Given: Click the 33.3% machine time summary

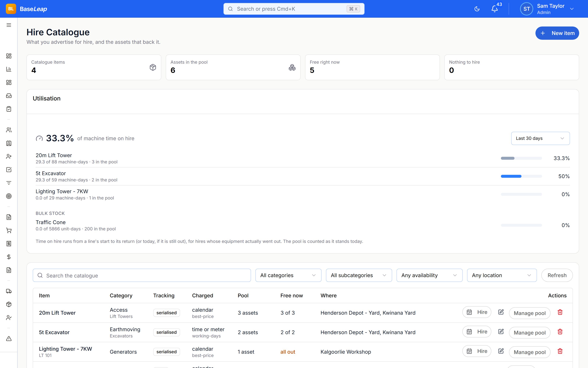Looking at the screenshot, I should pyautogui.click(x=85, y=138).
